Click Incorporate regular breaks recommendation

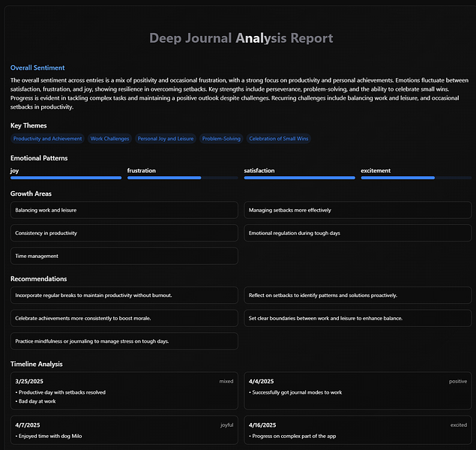(124, 295)
